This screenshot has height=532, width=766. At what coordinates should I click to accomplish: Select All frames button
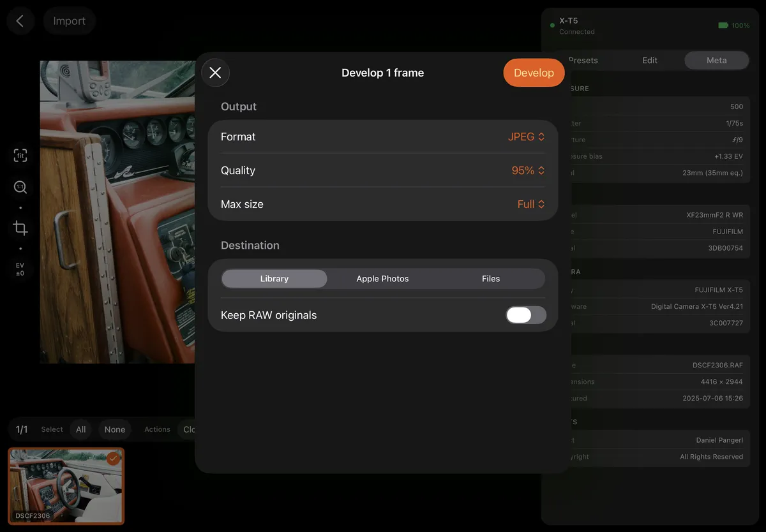point(81,429)
